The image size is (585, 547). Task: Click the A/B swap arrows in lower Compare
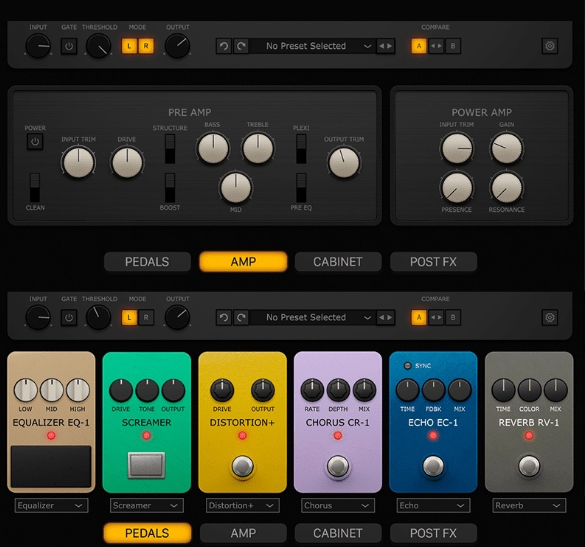(x=436, y=318)
